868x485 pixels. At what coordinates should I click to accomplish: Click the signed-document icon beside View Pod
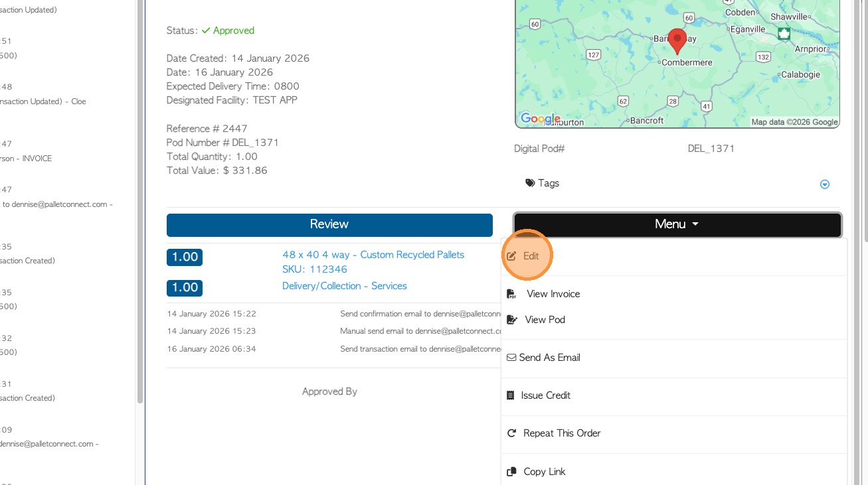click(511, 320)
